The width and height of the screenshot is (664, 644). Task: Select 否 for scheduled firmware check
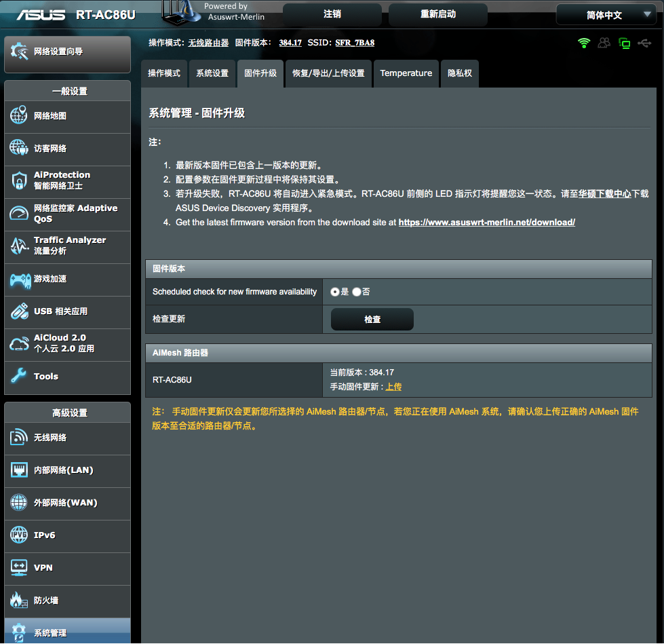tap(357, 292)
